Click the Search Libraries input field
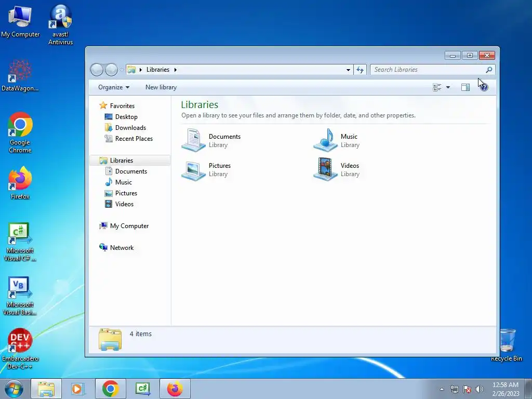Image resolution: width=532 pixels, height=399 pixels. [x=429, y=70]
